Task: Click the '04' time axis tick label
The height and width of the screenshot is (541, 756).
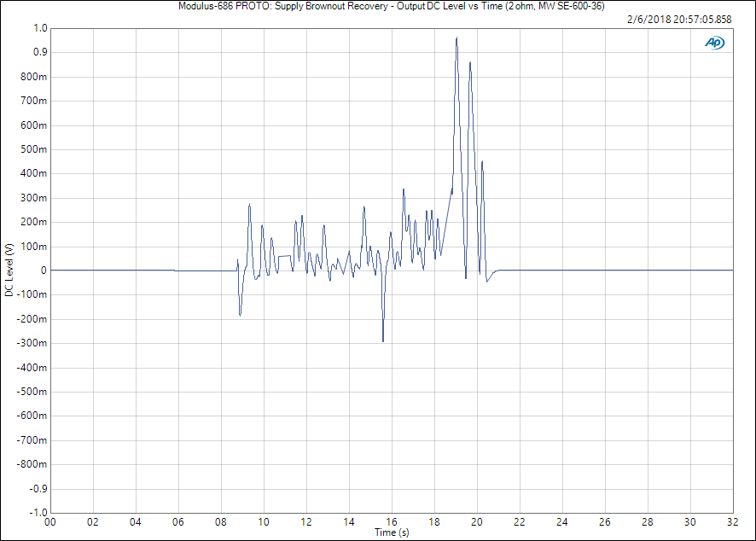Action: pos(136,521)
